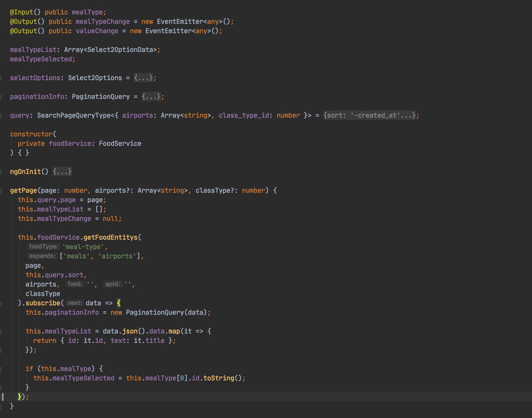Click the 'meals' string in expands array

tap(78, 256)
